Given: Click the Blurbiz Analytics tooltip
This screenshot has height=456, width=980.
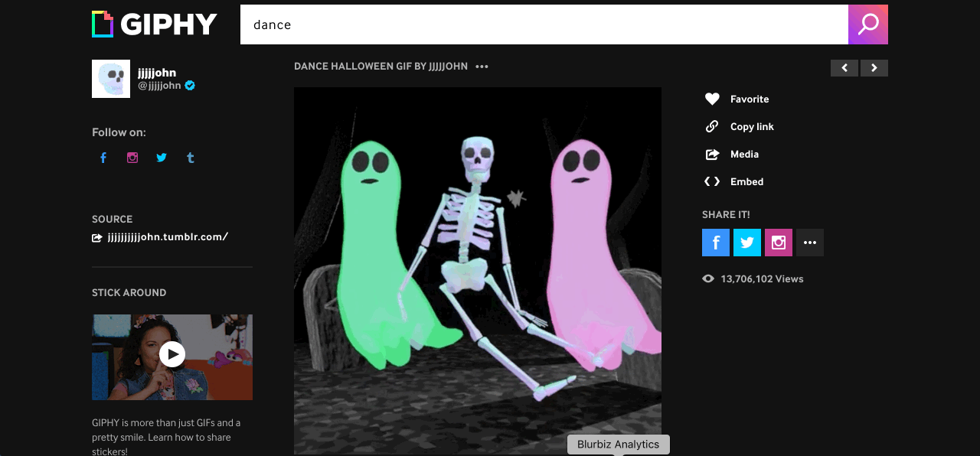Looking at the screenshot, I should (x=619, y=445).
